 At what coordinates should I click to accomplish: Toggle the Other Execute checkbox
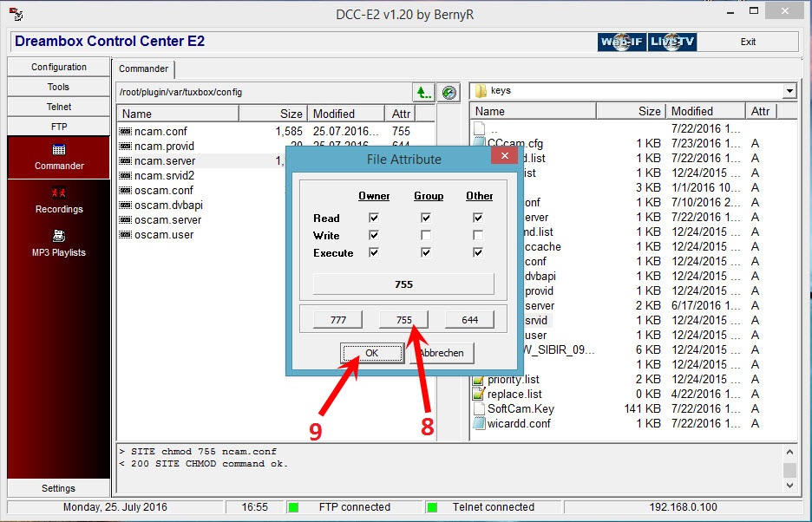(478, 253)
